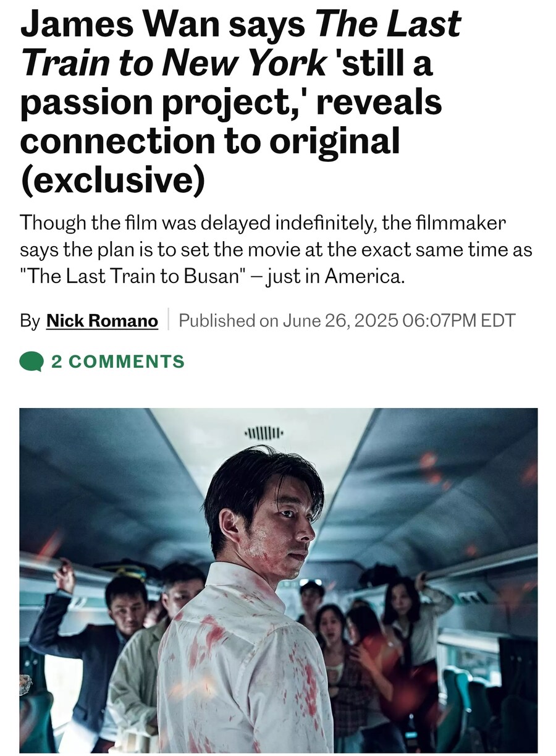Click the "By" label before author name
556x756 pixels.
coord(30,321)
